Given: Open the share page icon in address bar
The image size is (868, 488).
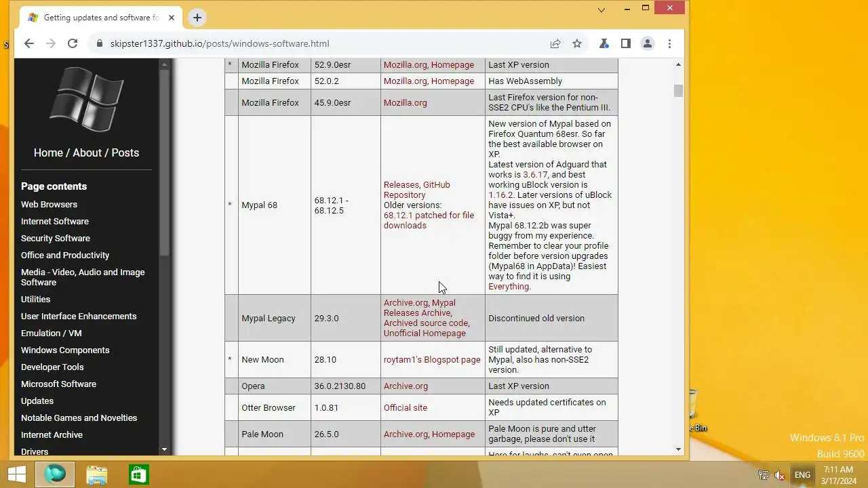Looking at the screenshot, I should [555, 43].
